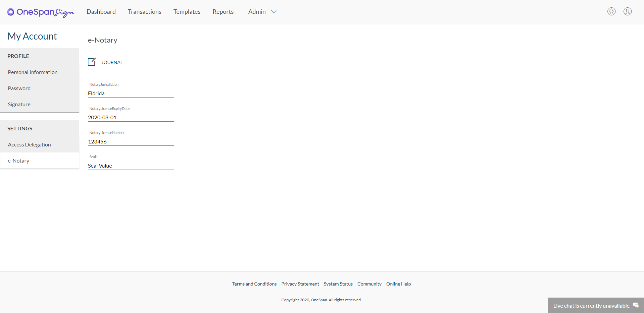
Task: Expand the Admin dropdown chevron
Action: click(274, 11)
